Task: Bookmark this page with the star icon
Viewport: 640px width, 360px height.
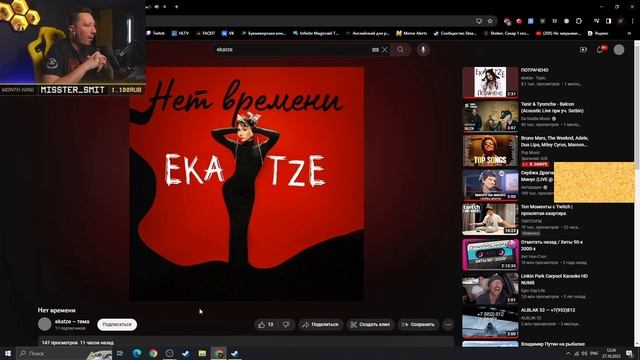Action: click(490, 21)
